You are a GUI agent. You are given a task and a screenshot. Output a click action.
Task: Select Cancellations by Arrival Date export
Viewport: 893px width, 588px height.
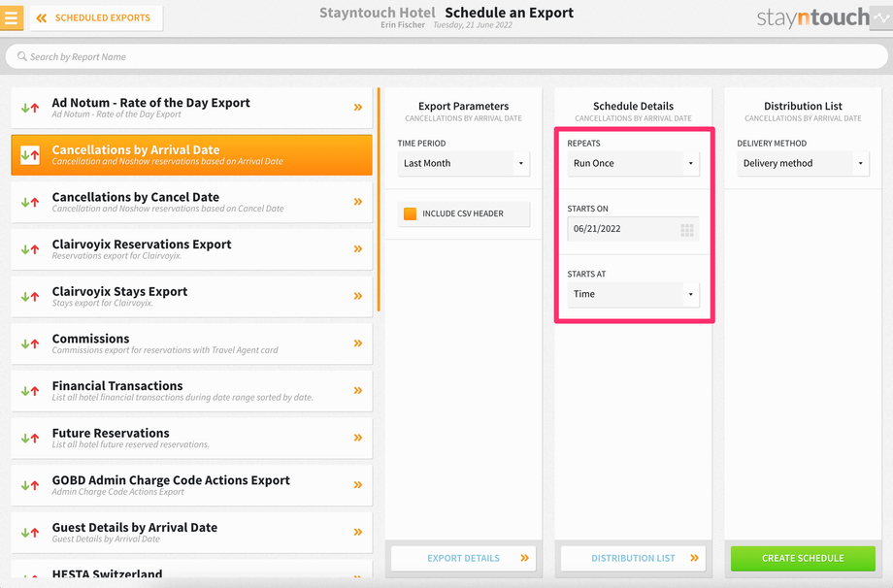point(191,155)
